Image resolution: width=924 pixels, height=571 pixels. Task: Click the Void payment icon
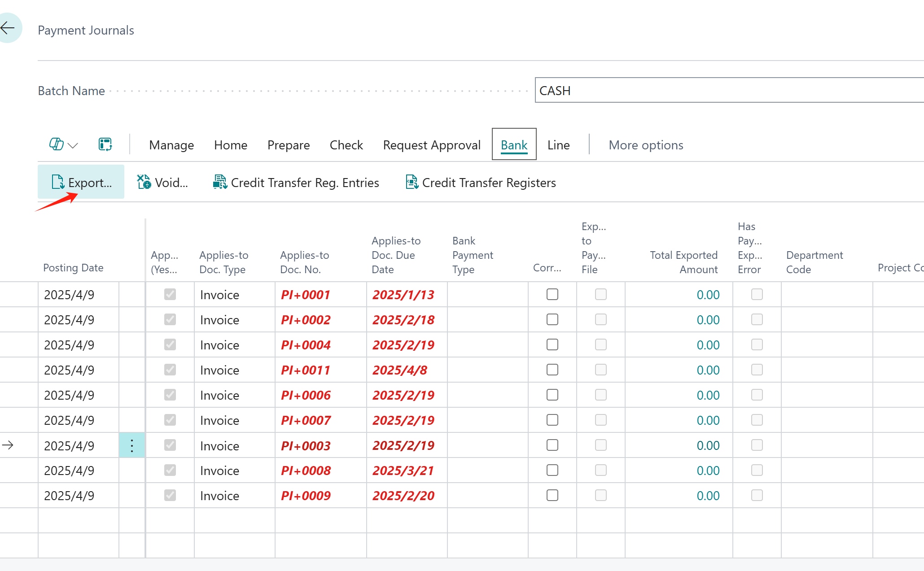[x=144, y=182]
